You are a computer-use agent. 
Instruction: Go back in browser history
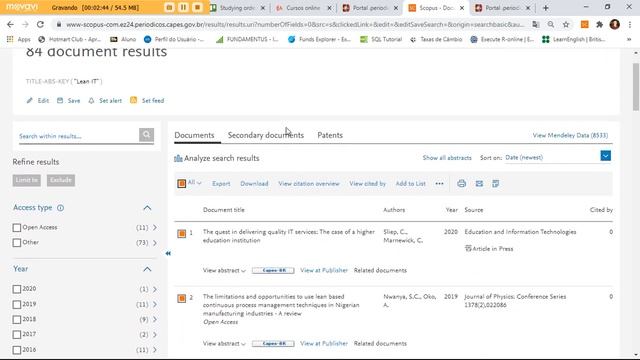click(x=10, y=24)
